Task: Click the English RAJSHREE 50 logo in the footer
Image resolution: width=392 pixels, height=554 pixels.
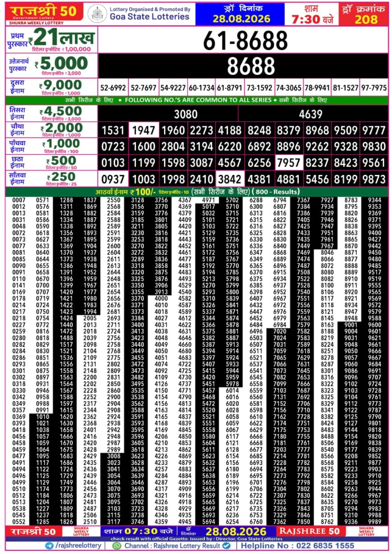Action: click(x=310, y=531)
